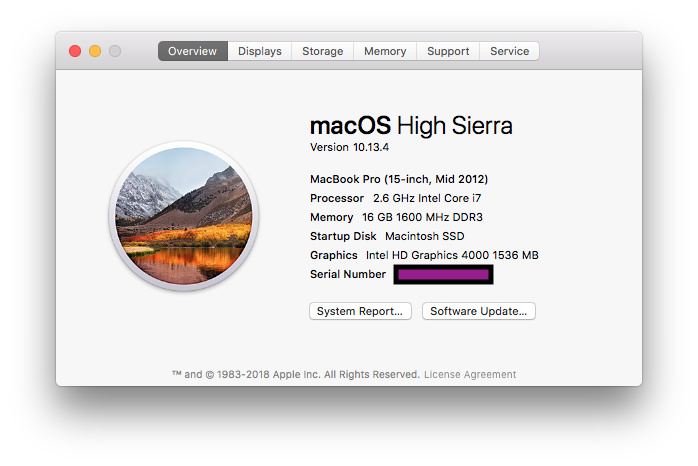698x466 pixels.
Task: Click MacBook Pro (15-inch, Mid 2012) text
Action: tap(399, 179)
